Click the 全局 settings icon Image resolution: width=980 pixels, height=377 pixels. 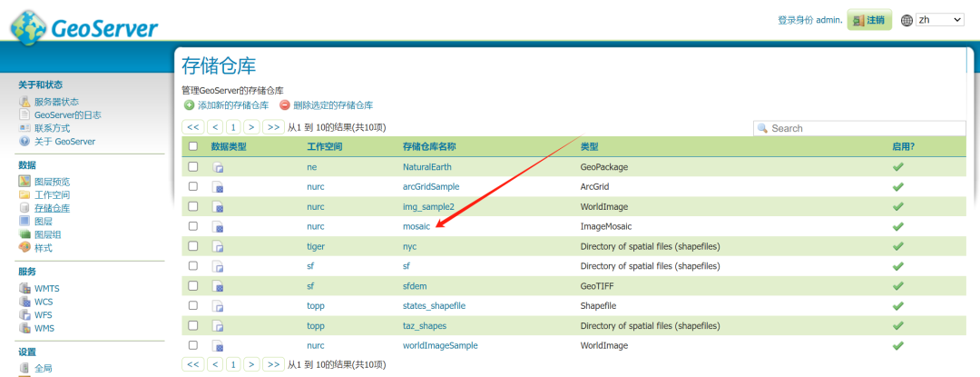24,368
